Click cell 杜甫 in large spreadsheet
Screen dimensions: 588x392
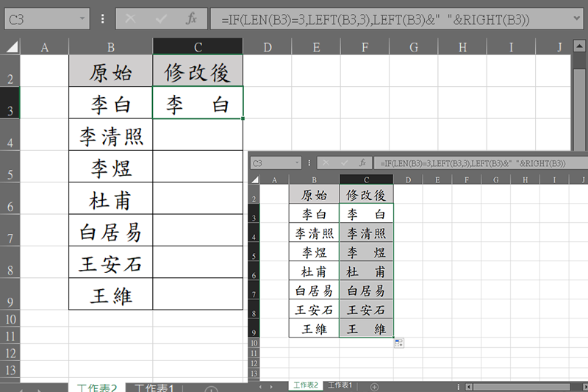pyautogui.click(x=111, y=199)
